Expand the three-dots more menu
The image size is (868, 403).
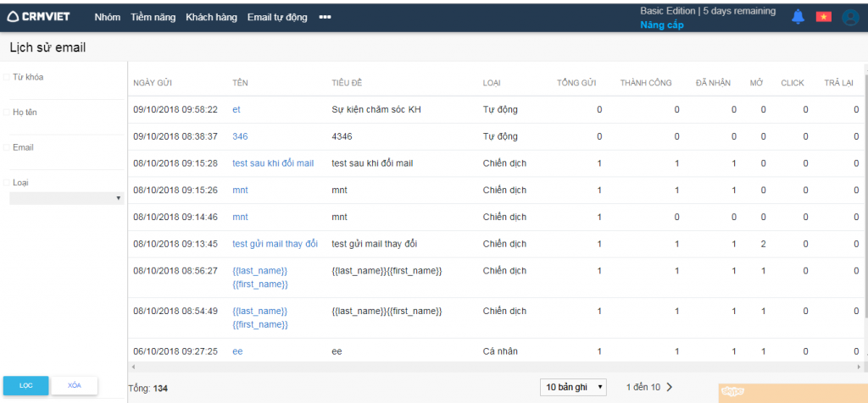[325, 17]
